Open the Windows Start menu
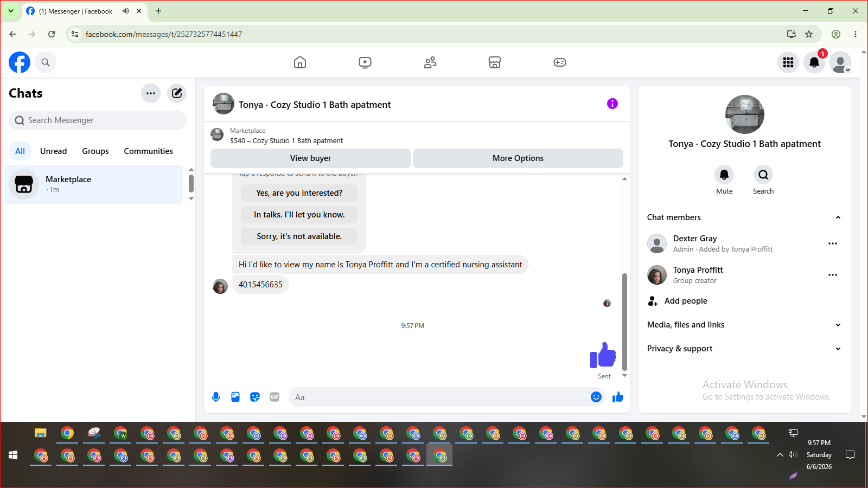 click(13, 455)
